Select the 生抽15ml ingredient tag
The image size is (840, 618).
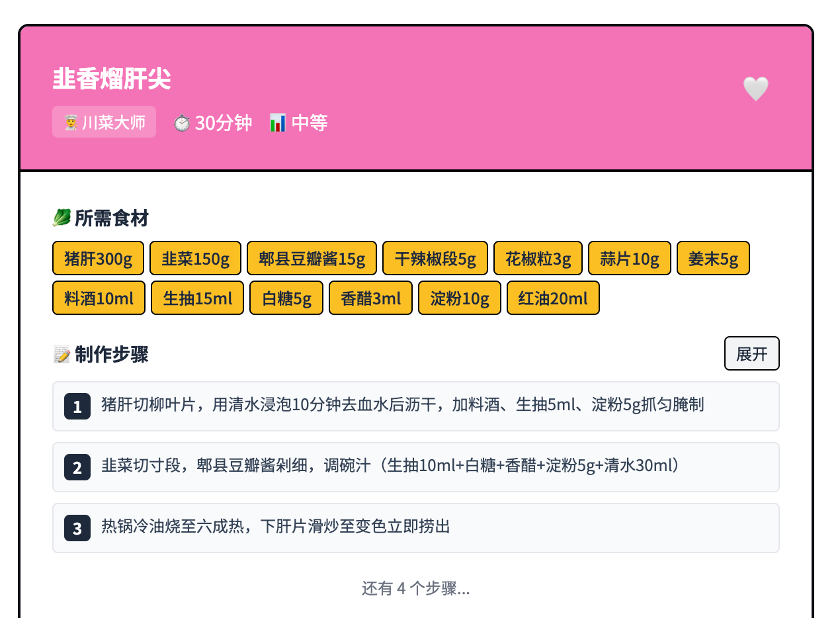[x=197, y=298]
